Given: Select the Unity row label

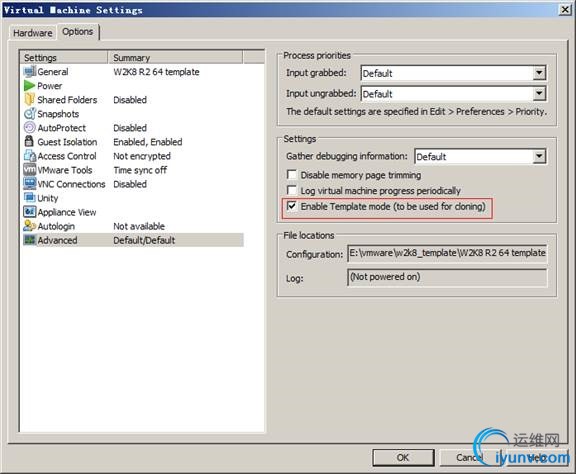Looking at the screenshot, I should [48, 198].
